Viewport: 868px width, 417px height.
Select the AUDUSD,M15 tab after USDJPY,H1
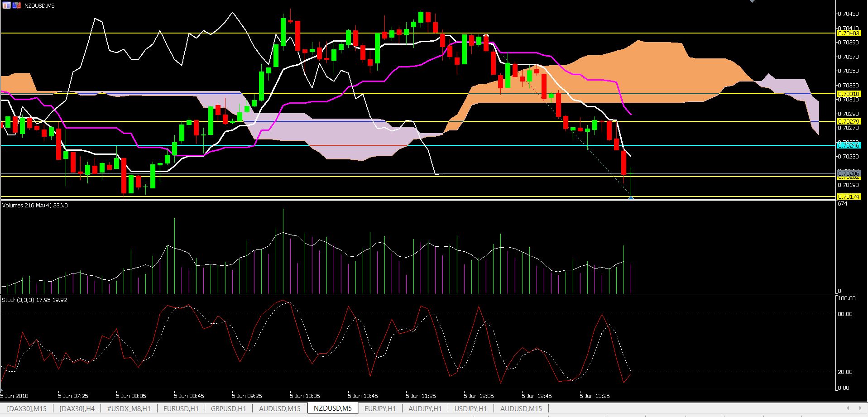pyautogui.click(x=521, y=408)
